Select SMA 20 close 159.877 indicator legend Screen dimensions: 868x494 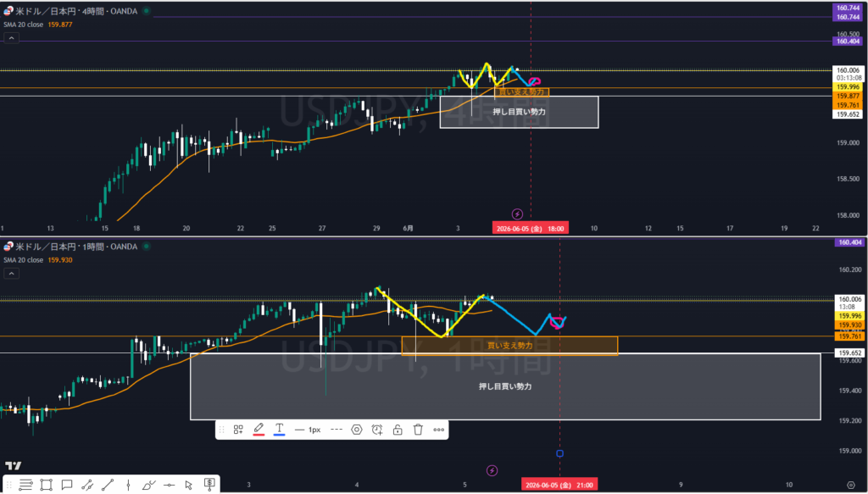[37, 25]
